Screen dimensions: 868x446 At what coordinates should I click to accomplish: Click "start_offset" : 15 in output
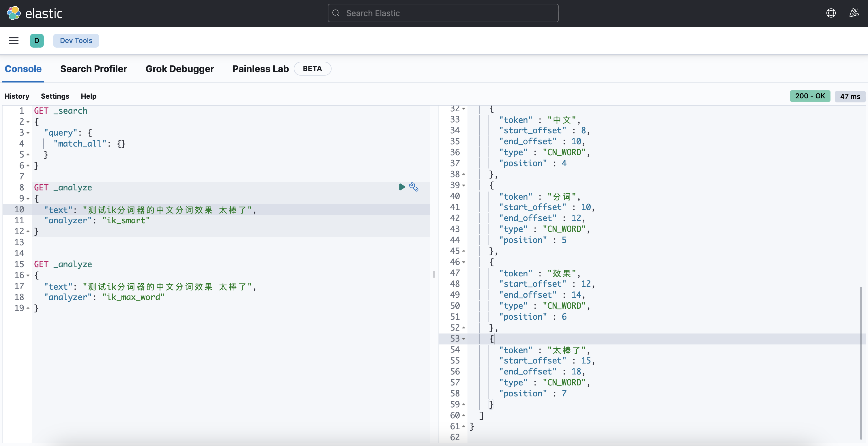coord(545,361)
